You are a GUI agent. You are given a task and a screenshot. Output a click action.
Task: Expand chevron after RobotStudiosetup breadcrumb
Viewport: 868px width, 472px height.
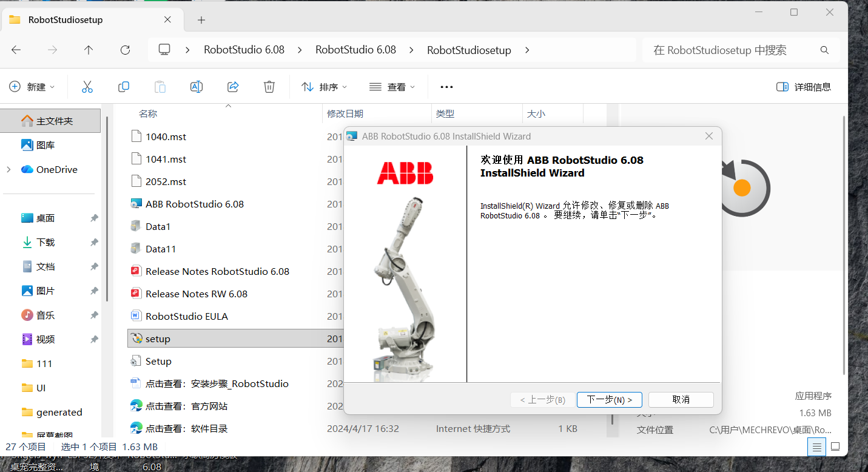[x=527, y=50]
